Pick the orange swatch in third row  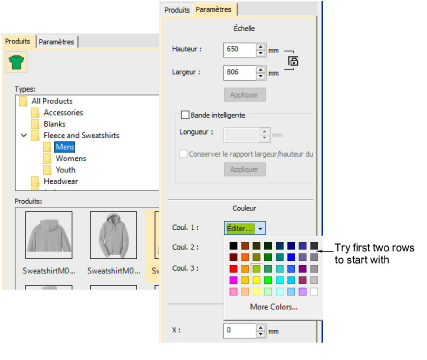tap(245, 269)
